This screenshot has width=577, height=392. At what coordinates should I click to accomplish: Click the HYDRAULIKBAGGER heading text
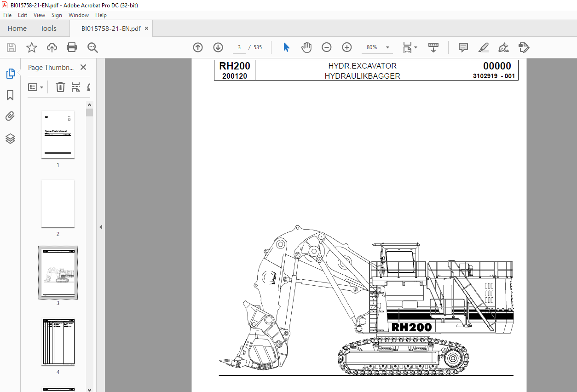click(362, 76)
